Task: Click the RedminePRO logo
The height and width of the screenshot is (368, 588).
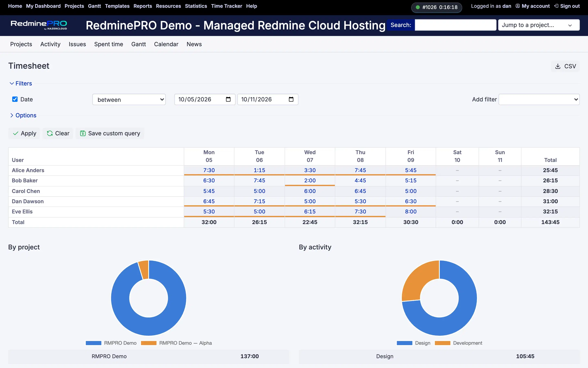Action: point(39,25)
